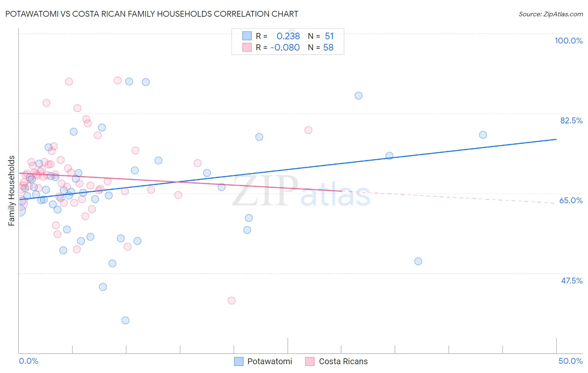Click the Family Households axis label

[x=12, y=191]
